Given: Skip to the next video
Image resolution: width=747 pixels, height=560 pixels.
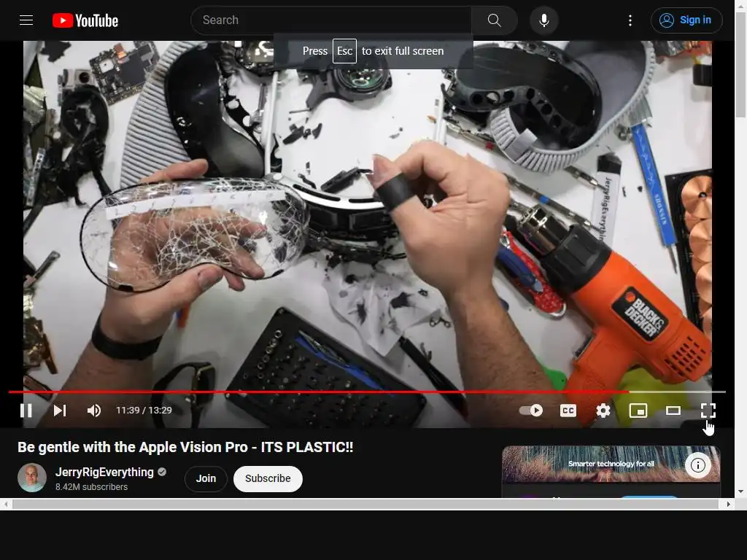Looking at the screenshot, I should click(60, 411).
